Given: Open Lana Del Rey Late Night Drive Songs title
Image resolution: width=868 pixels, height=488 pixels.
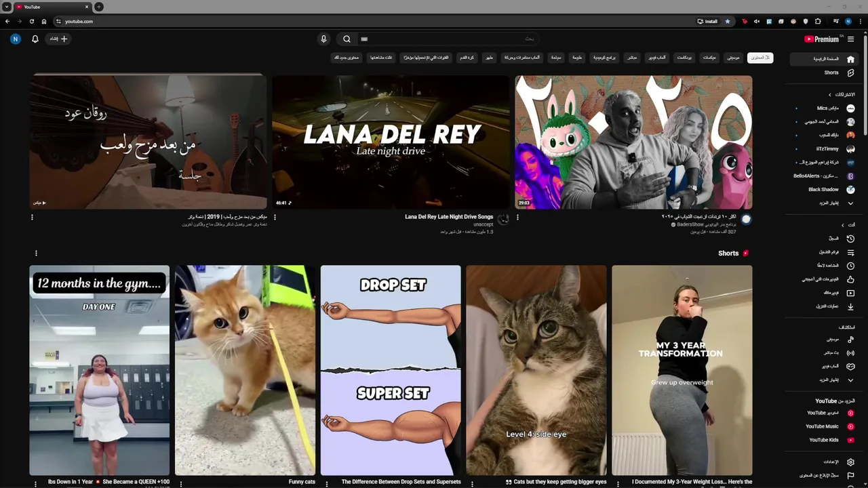Looking at the screenshot, I should click(449, 217).
